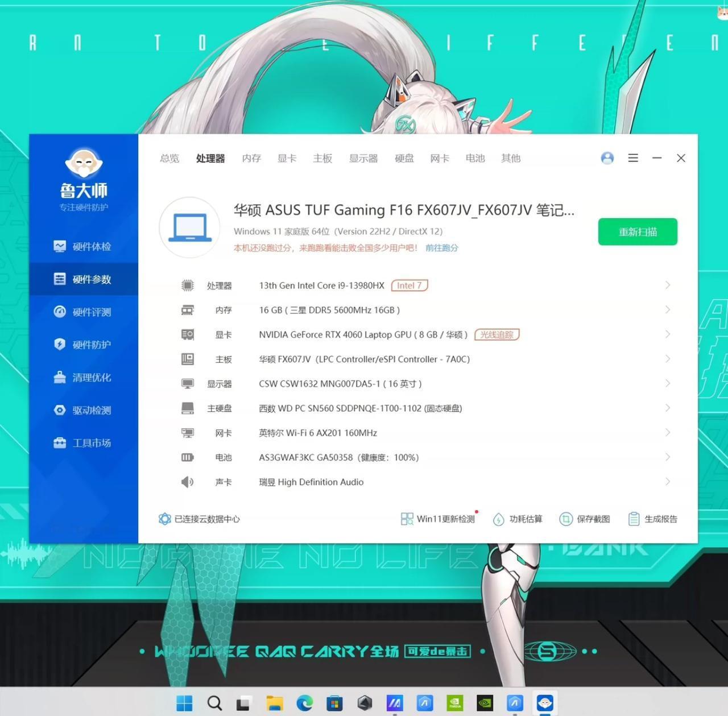Image resolution: width=728 pixels, height=716 pixels.
Task: Switch to the 显示器 tab
Action: (x=363, y=158)
